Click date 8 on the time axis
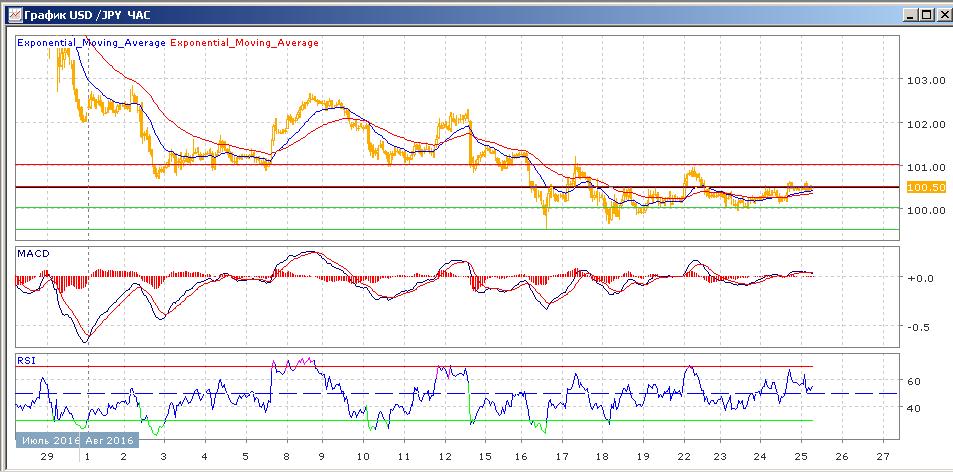Screen dimensions: 953x472 (x=284, y=456)
